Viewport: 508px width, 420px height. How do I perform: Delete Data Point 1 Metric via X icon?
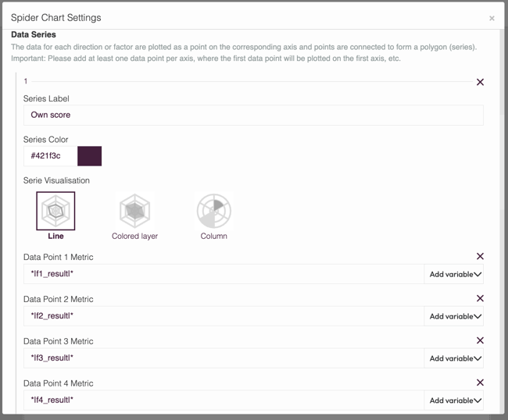(x=480, y=256)
